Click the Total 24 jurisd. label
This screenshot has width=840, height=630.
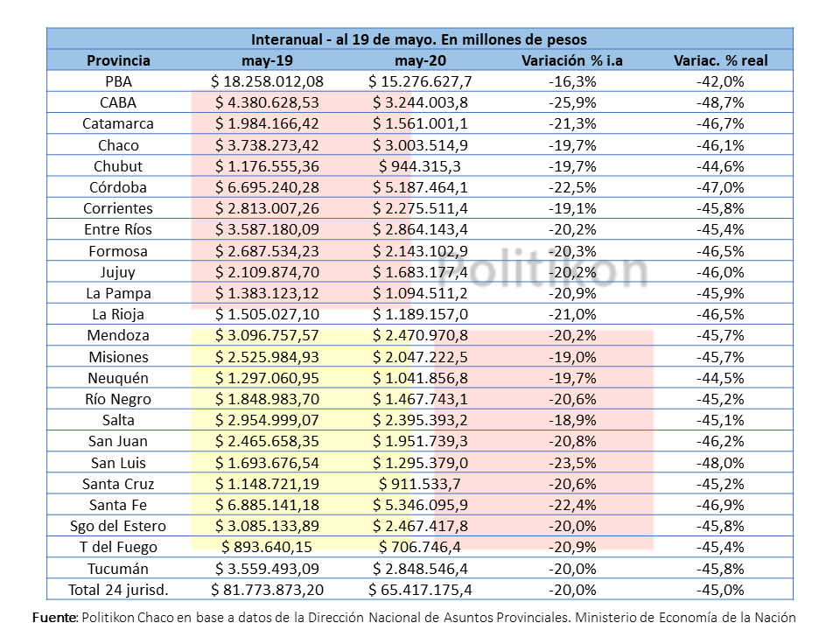tap(118, 590)
